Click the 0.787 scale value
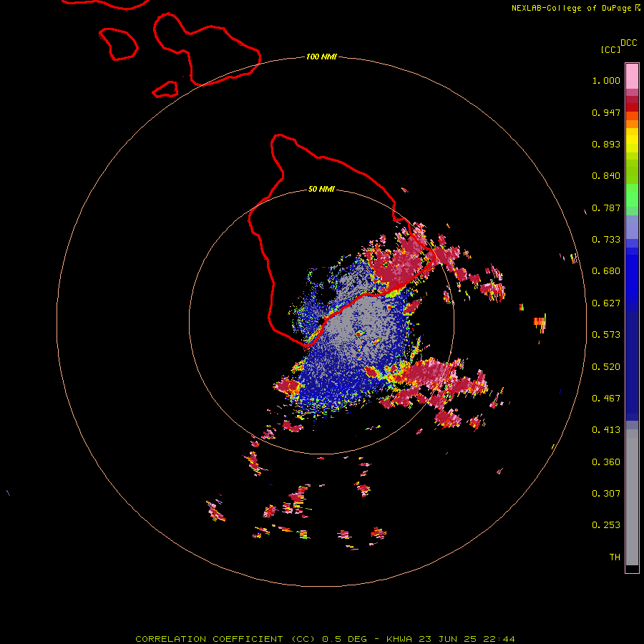Image resolution: width=644 pixels, height=644 pixels. (606, 208)
